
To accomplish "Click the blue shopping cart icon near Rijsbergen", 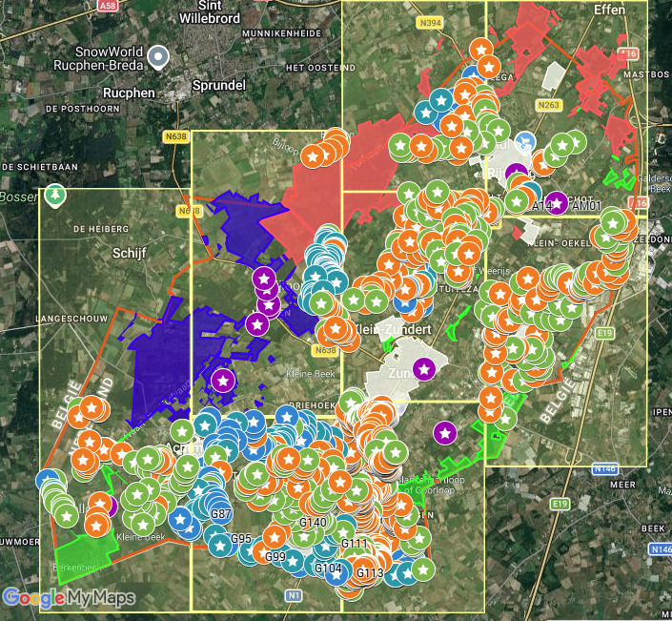I will pyautogui.click(x=523, y=141).
